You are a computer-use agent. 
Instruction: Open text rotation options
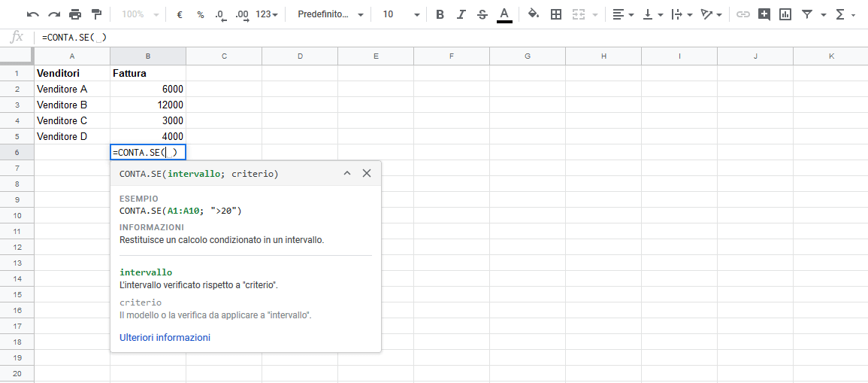tap(712, 14)
